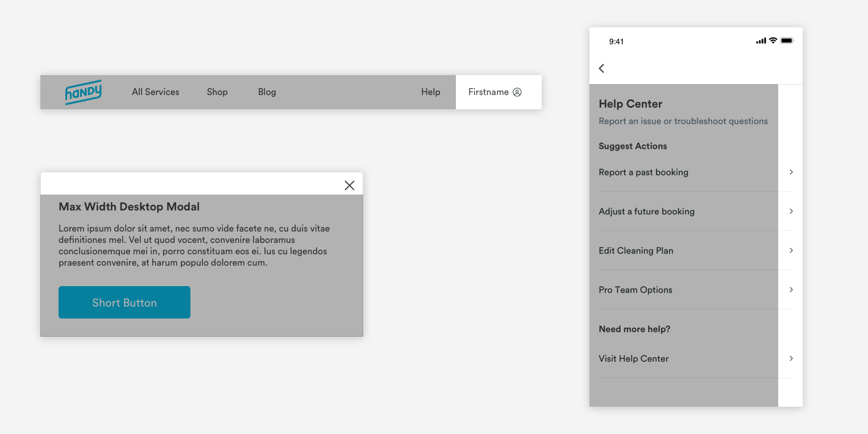The image size is (868, 434).
Task: Tap the Wi-Fi icon in status bar
Action: click(773, 41)
